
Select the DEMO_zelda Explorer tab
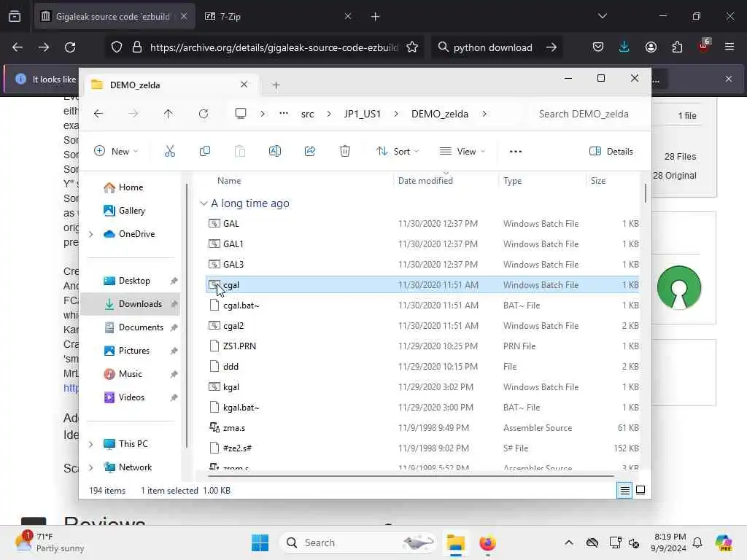coord(171,85)
